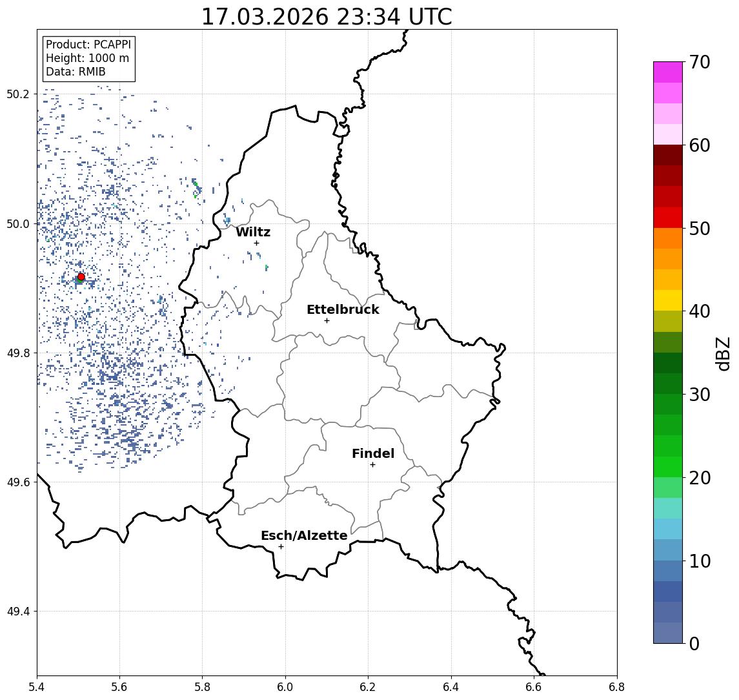Click the Esch/Alzette label
The image size is (739, 700).
coord(304,535)
